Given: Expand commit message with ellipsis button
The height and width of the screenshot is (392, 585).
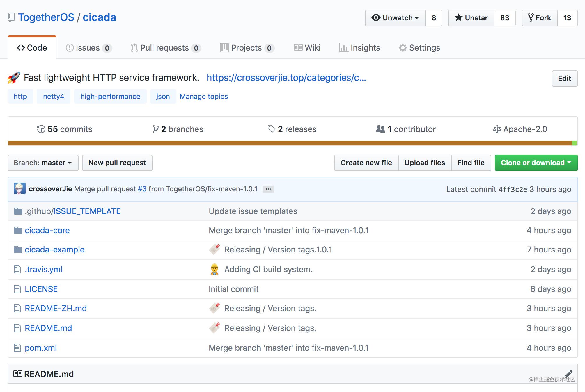Looking at the screenshot, I should pyautogui.click(x=268, y=189).
